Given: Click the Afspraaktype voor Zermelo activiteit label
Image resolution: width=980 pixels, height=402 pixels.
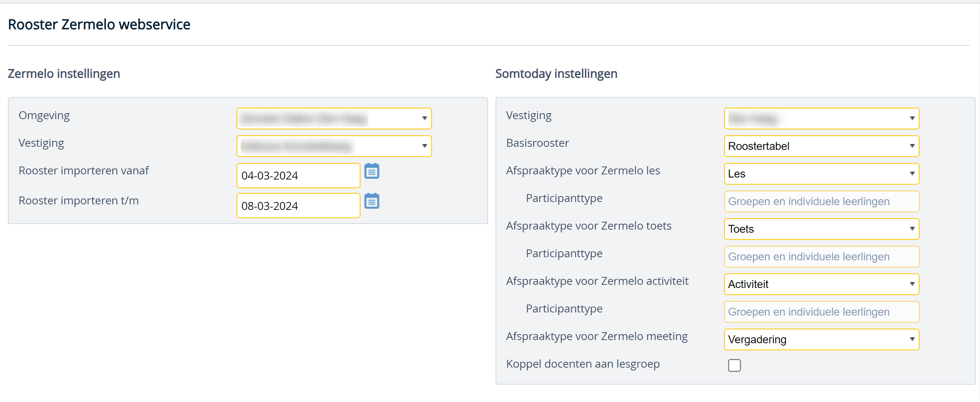Looking at the screenshot, I should (597, 281).
